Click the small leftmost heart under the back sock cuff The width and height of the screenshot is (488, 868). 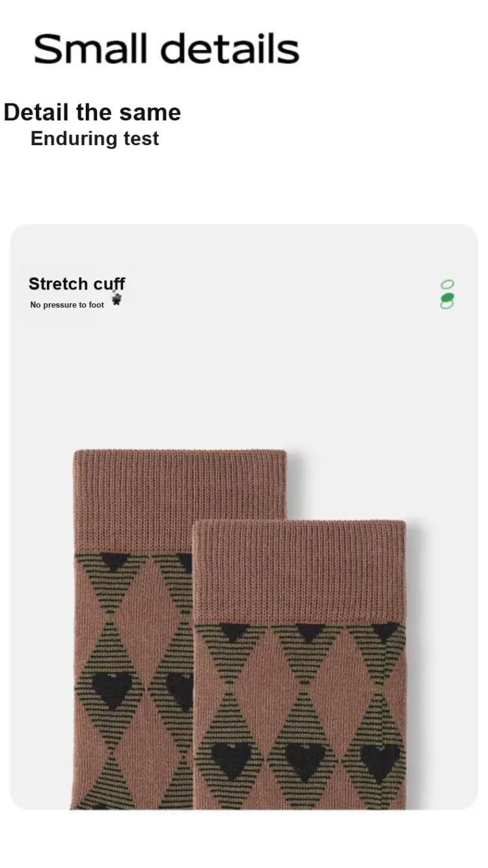point(115,560)
